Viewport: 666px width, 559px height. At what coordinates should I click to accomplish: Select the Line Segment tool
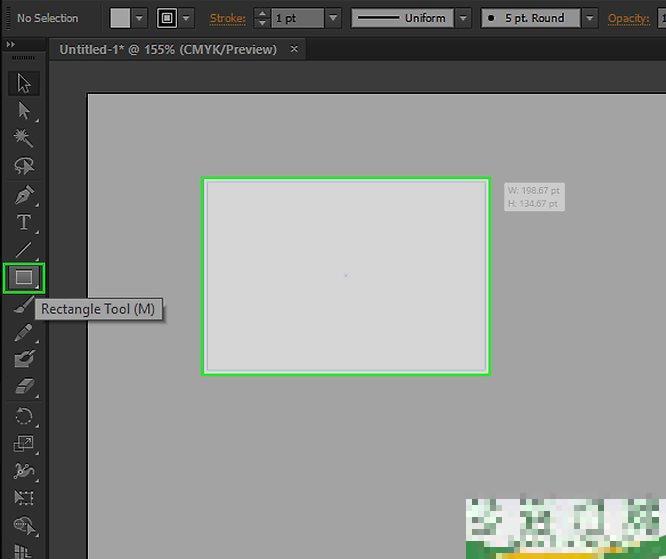pos(24,249)
